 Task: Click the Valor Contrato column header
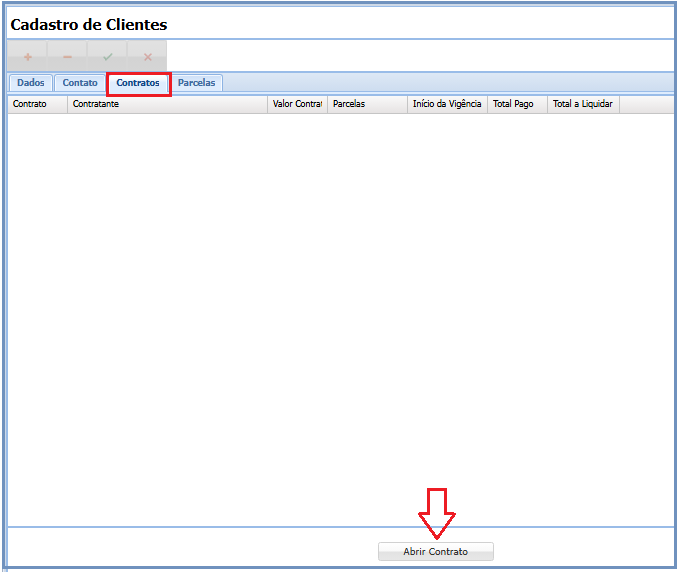click(297, 104)
